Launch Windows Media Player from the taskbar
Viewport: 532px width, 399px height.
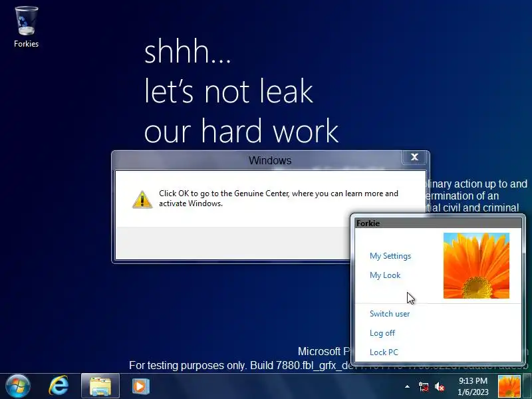click(140, 386)
